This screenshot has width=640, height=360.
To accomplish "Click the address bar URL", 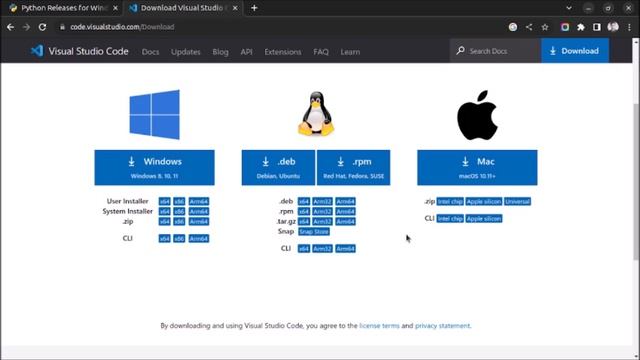I will (122, 27).
